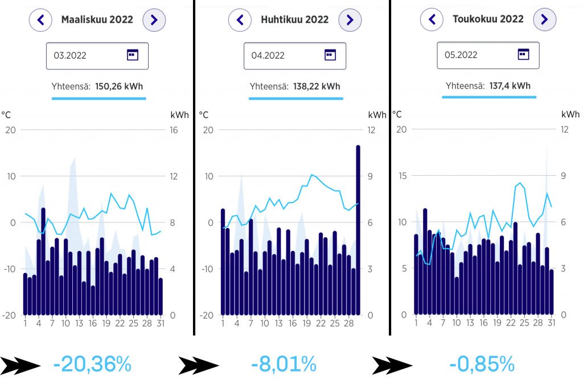Screen dimensions: 583x392
Task: Click the tallest bar in the Huhtikuu chart
Action: (x=358, y=230)
